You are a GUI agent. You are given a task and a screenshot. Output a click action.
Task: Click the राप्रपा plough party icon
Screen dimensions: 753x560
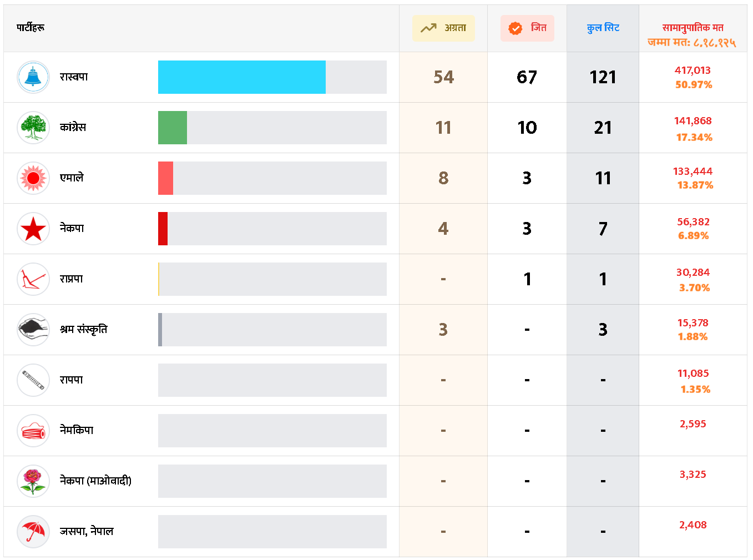tap(33, 279)
